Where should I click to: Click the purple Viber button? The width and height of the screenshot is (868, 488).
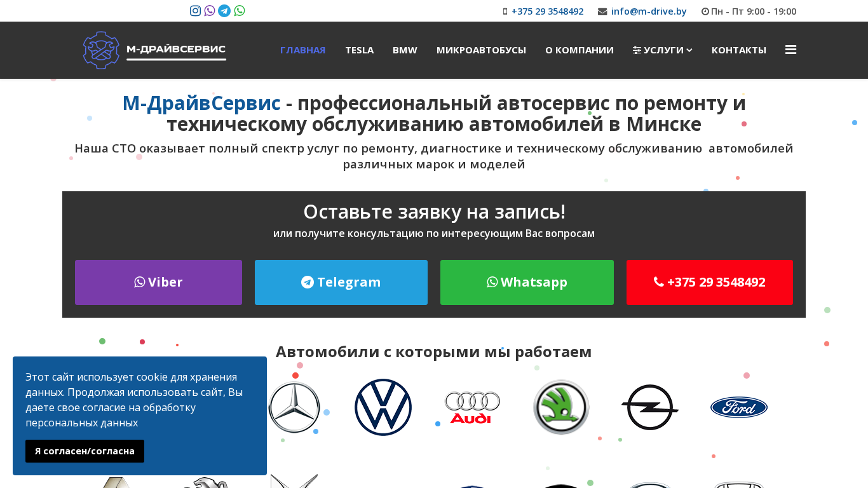click(158, 282)
